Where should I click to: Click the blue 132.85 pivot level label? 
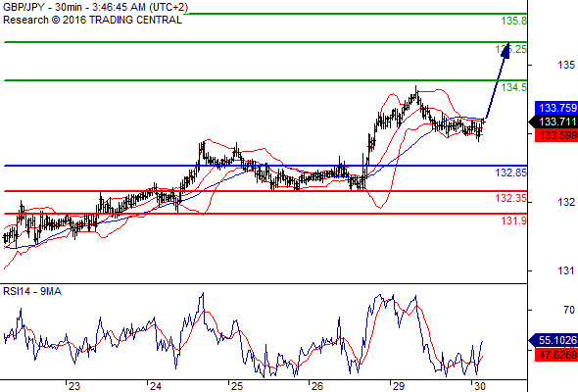[511, 172]
